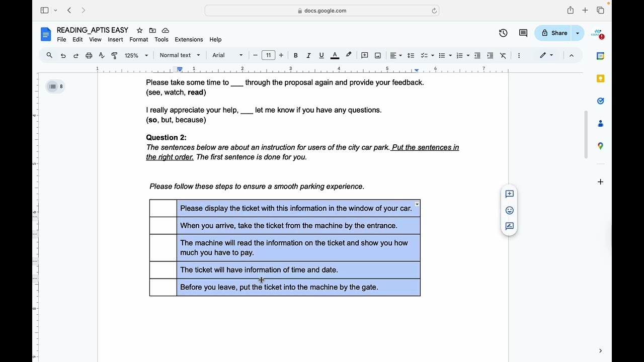The height and width of the screenshot is (362, 644).
Task: Print the document
Action: tap(89, 55)
